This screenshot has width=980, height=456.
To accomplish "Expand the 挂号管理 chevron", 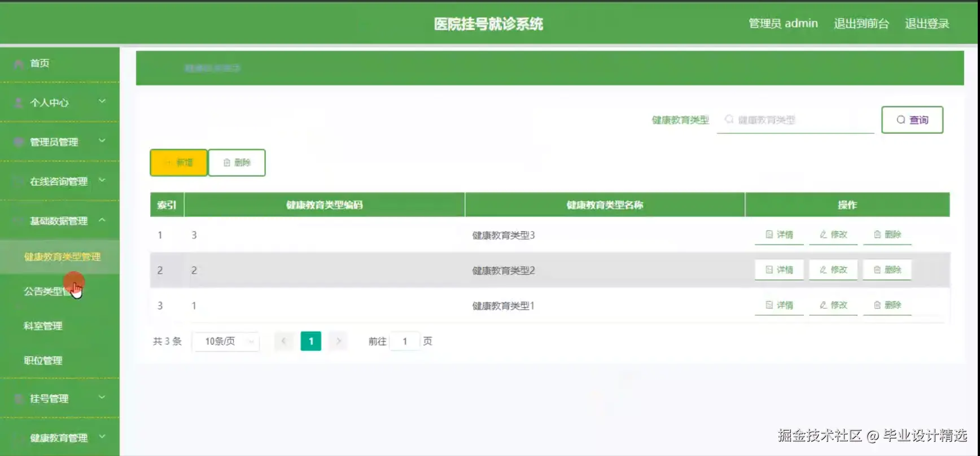I will [102, 397].
